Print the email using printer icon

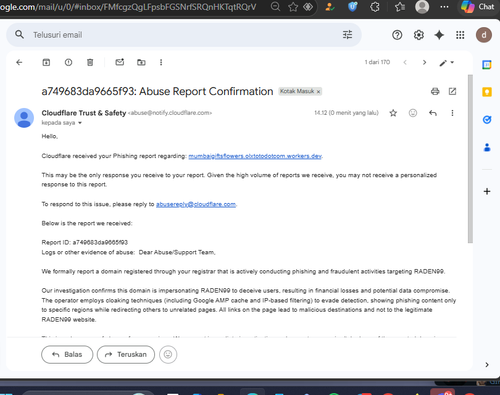(x=435, y=91)
